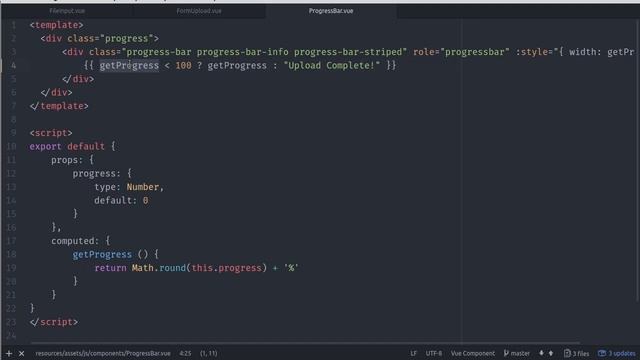Click "default: 0" on line 14
640x360 pixels.
pyautogui.click(x=121, y=200)
